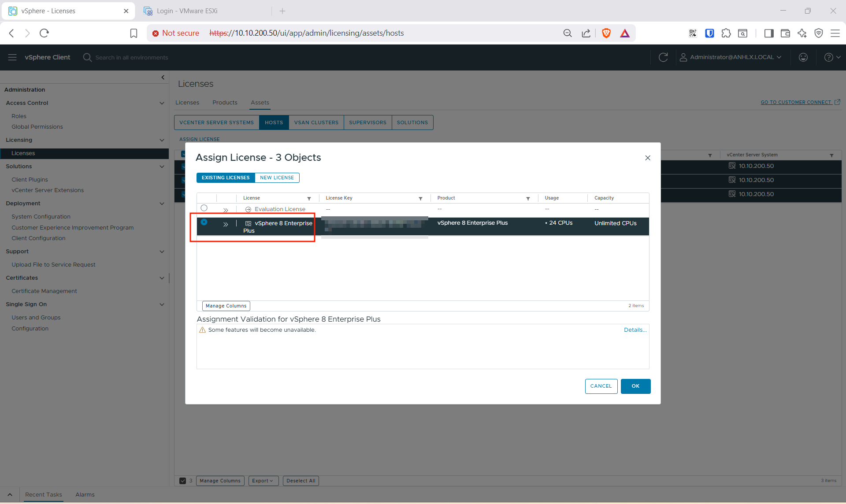
Task: Switch to the Existing Licenses tab
Action: (226, 178)
